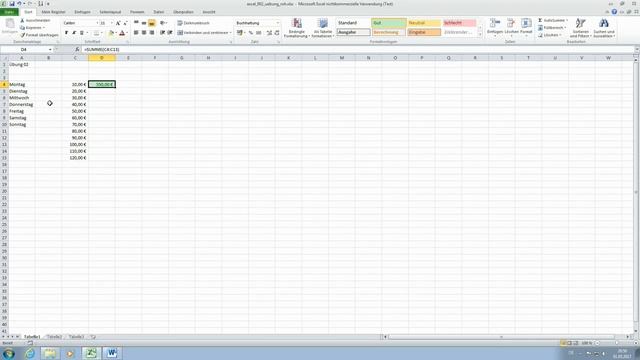Click the fx insert function icon
This screenshot has width=640, height=360.
click(77, 49)
